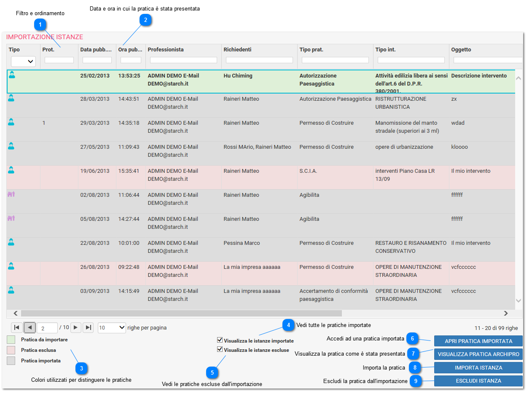Viewport: 532px width, 394px height.
Task: Sort by the Professionista column header
Action: [x=166, y=50]
